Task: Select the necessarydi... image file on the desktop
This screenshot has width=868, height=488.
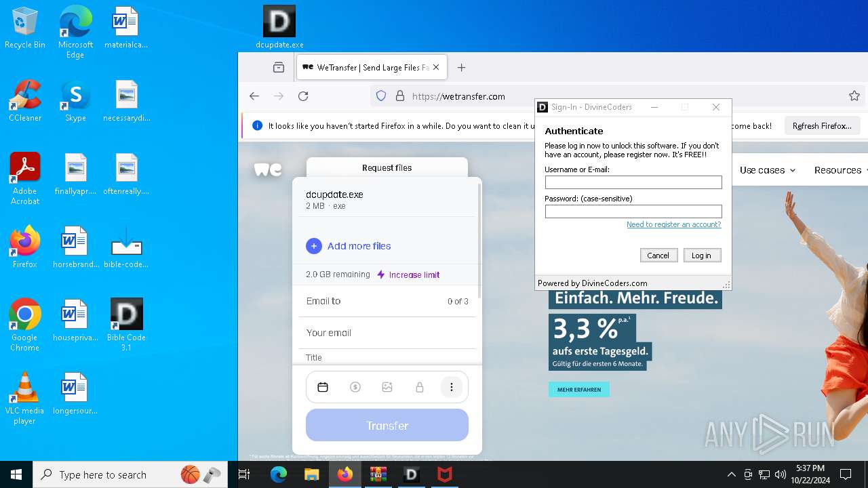Action: [126, 100]
